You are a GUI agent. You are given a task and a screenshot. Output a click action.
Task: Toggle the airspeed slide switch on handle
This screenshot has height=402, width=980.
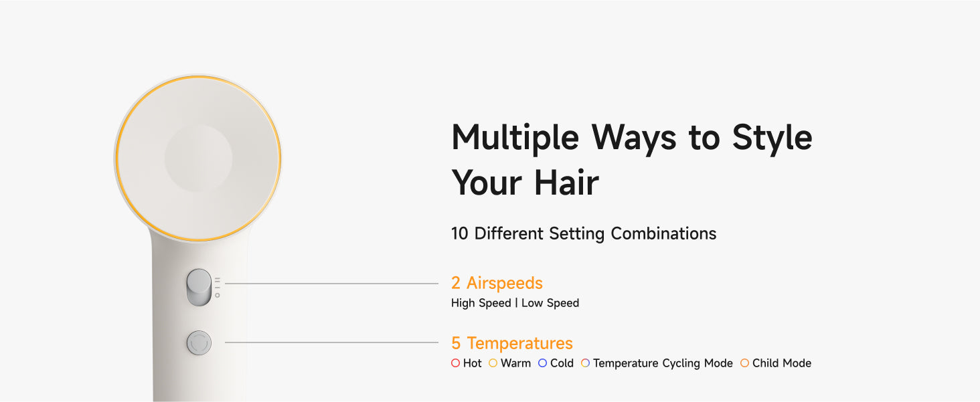click(199, 287)
